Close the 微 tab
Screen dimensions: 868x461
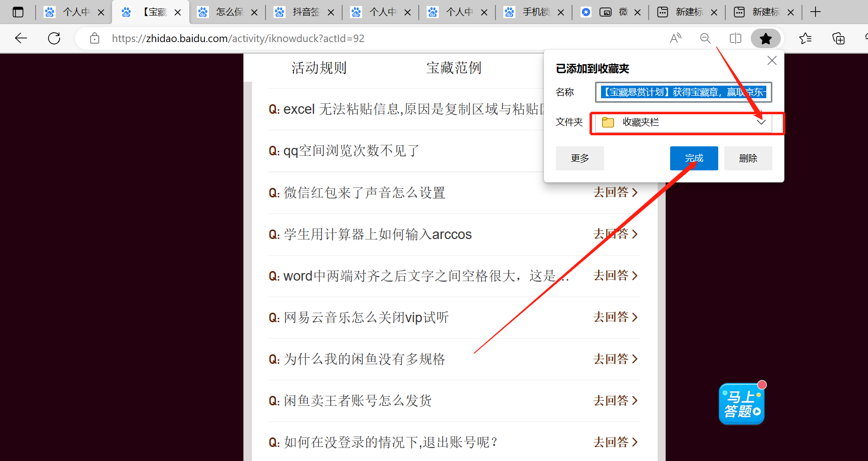638,13
